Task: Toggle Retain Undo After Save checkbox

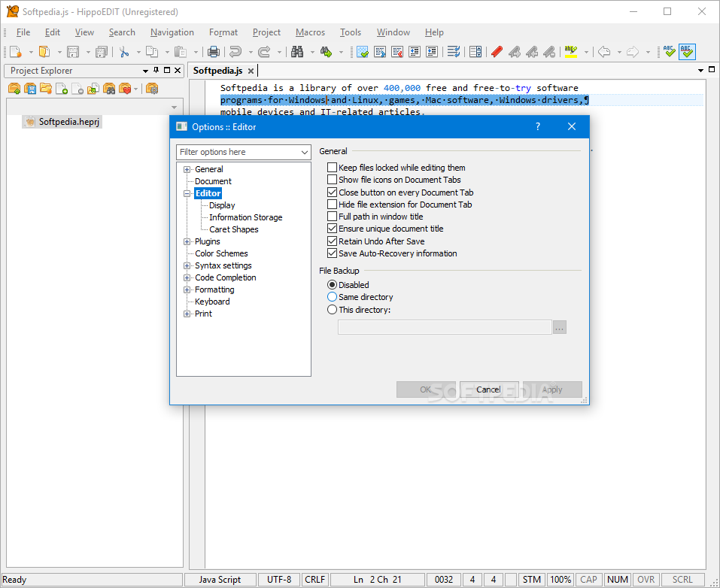Action: pyautogui.click(x=332, y=241)
